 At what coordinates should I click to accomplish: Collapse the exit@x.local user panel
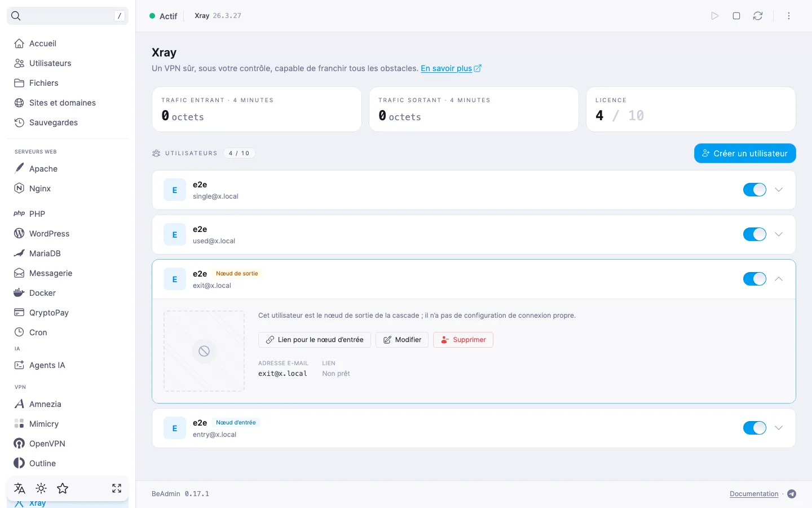pos(779,279)
